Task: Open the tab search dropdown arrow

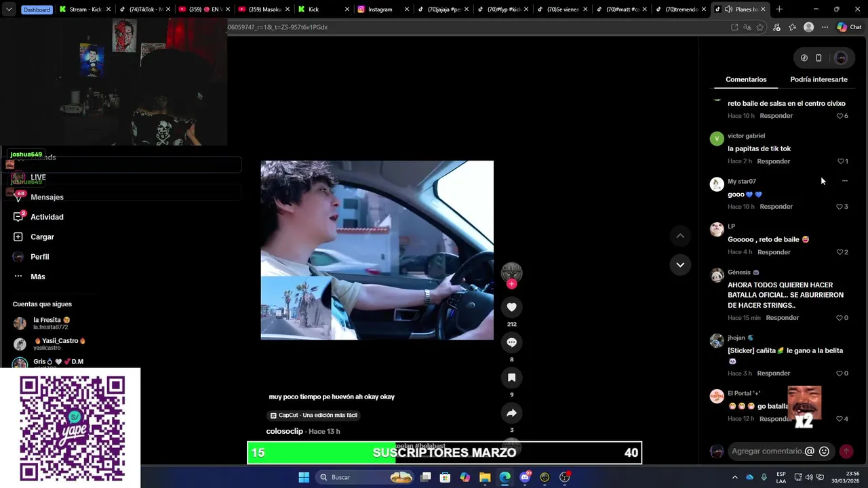Action: pos(8,9)
